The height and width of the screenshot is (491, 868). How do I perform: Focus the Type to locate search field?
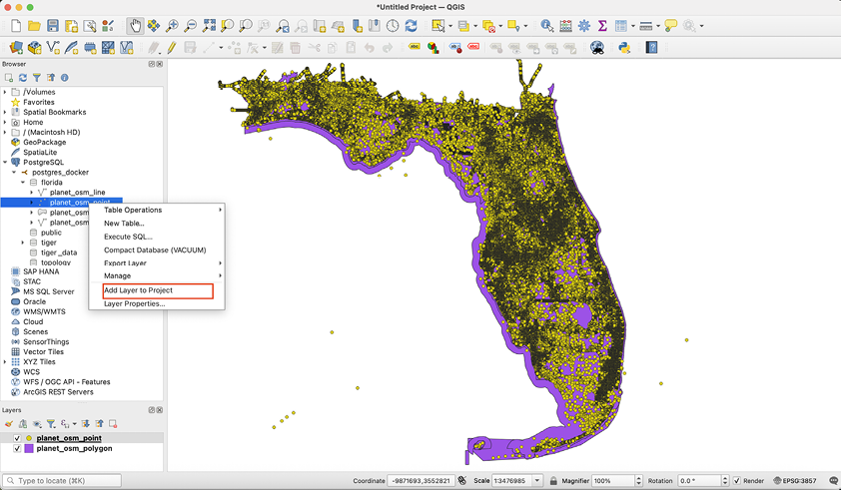62,480
